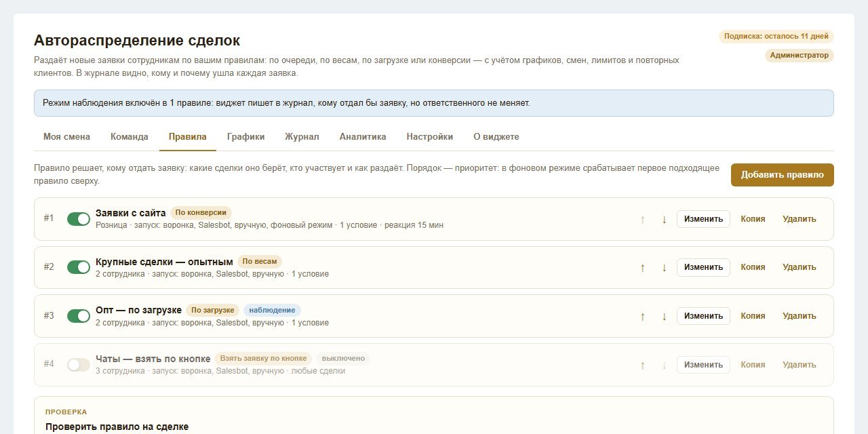Click Копия for 'Опт — по загрузке'
Image resolution: width=868 pixels, height=434 pixels.
pos(753,316)
